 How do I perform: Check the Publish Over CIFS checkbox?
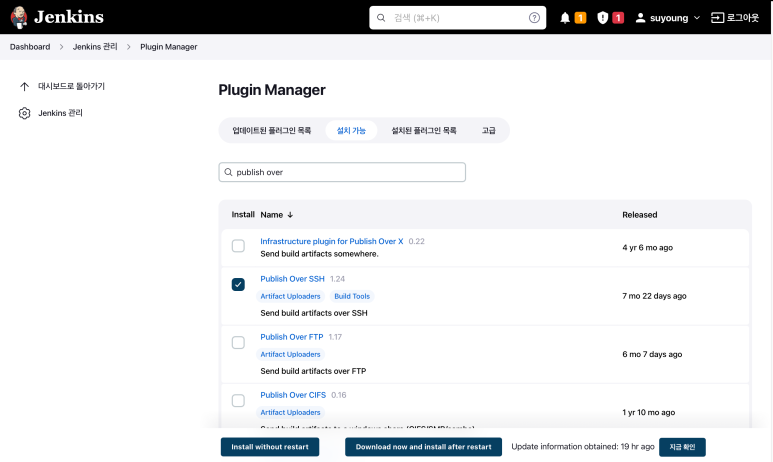click(238, 401)
